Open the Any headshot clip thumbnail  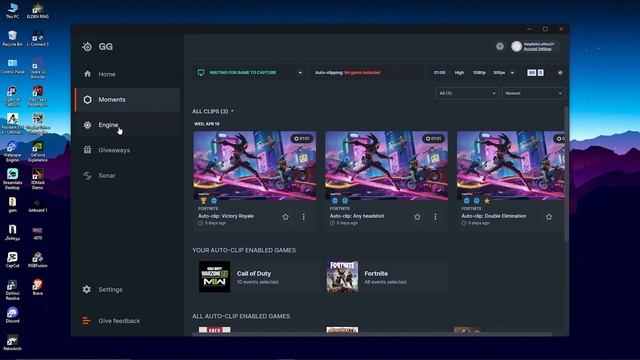387,165
